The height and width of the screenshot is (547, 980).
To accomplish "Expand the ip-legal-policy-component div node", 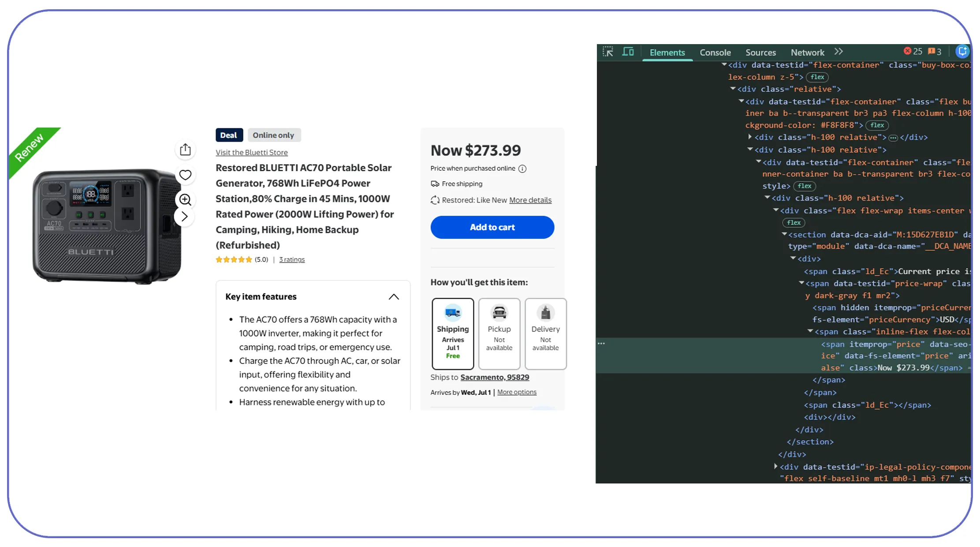I will (x=775, y=466).
